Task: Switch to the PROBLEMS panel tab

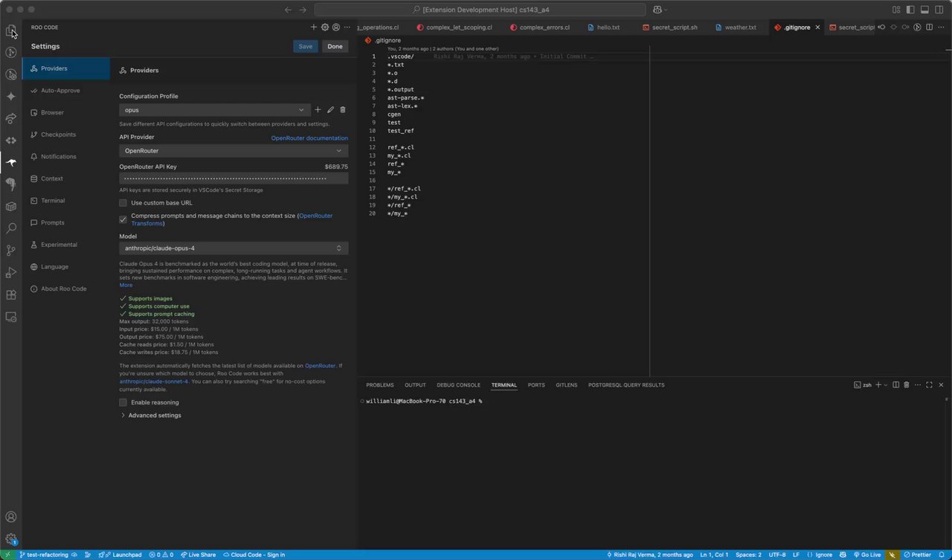Action: pos(379,385)
